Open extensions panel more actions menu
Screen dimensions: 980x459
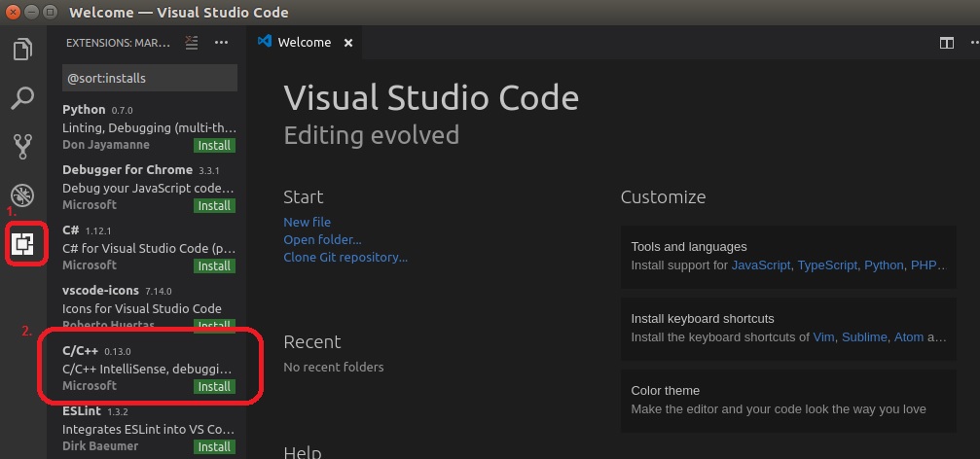point(221,43)
